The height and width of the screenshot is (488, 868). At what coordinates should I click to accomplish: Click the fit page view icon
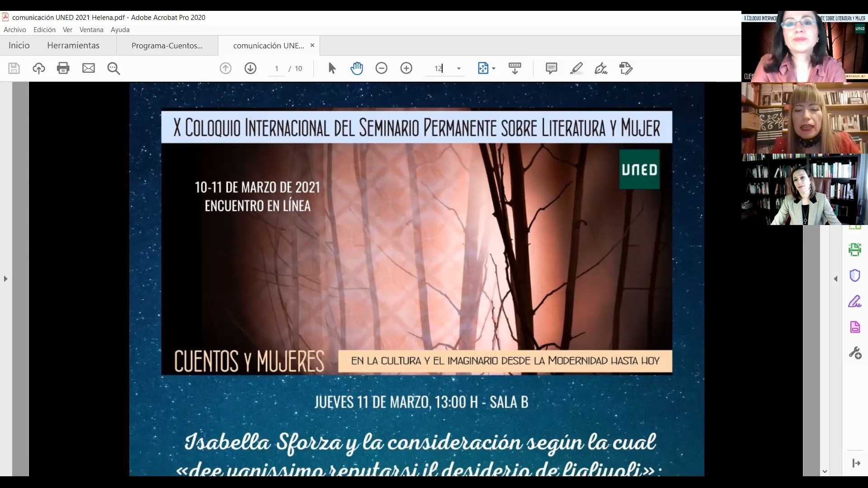pyautogui.click(x=483, y=68)
